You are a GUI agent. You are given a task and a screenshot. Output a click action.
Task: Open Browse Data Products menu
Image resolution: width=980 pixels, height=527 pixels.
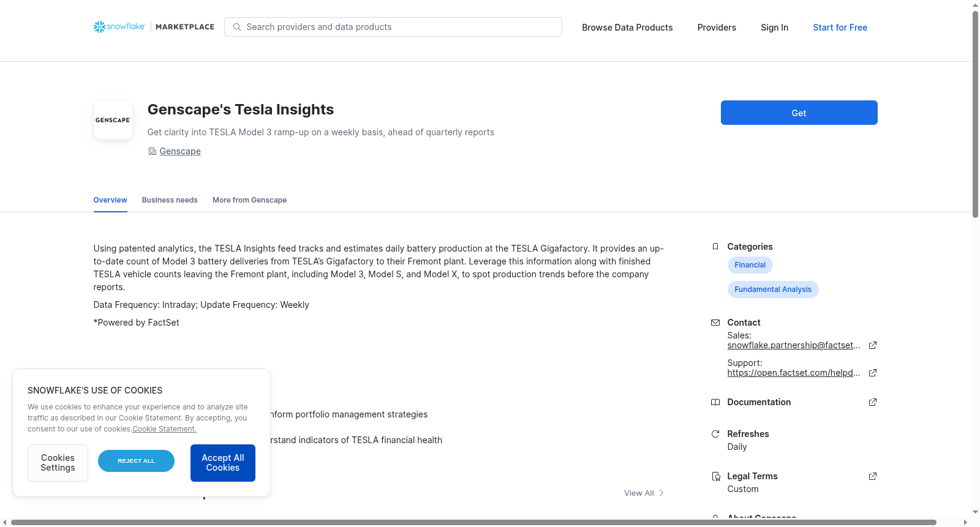[x=627, y=28]
